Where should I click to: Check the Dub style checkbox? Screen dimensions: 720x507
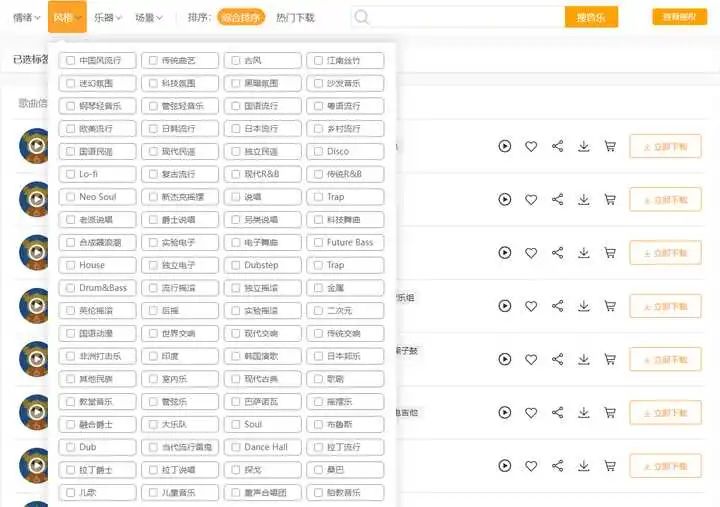click(x=70, y=447)
